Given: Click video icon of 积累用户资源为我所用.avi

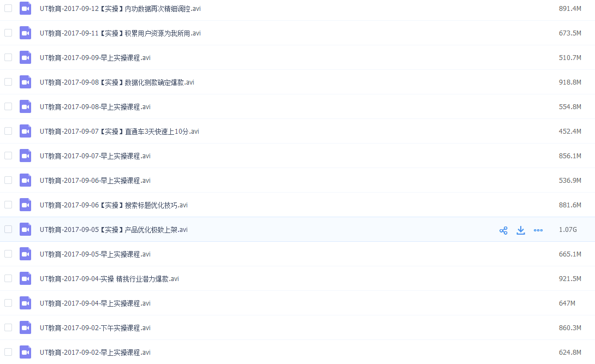Looking at the screenshot, I should pos(26,33).
